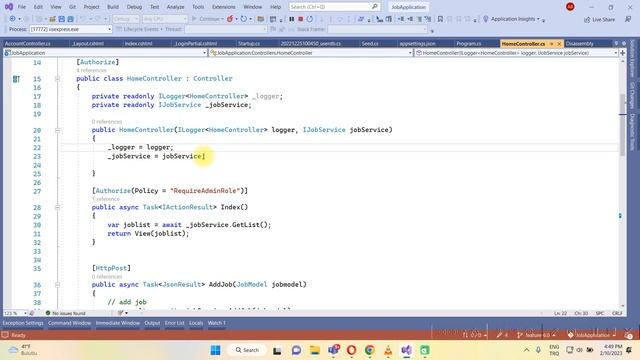Open the member navigation dropdown
Screen dimensions: 640x360
coord(516,53)
